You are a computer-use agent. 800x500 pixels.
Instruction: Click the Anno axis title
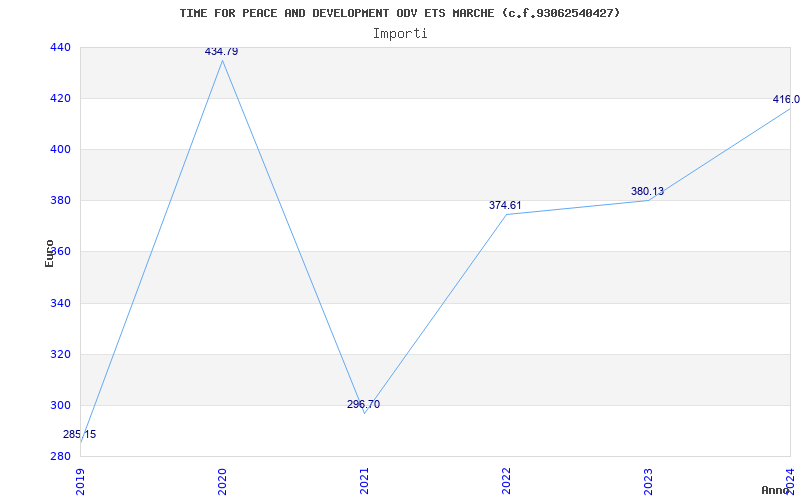(x=775, y=490)
